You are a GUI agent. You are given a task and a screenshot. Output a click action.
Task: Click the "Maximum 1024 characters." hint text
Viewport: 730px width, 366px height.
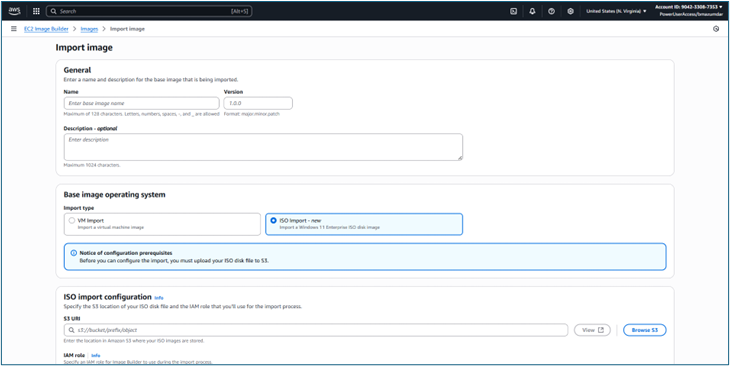[92, 165]
